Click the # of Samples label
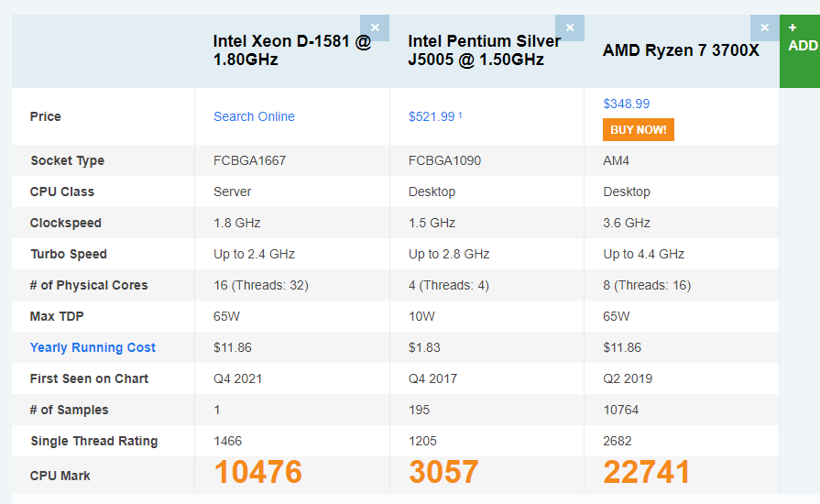Image resolution: width=820 pixels, height=504 pixels. pyautogui.click(x=69, y=410)
